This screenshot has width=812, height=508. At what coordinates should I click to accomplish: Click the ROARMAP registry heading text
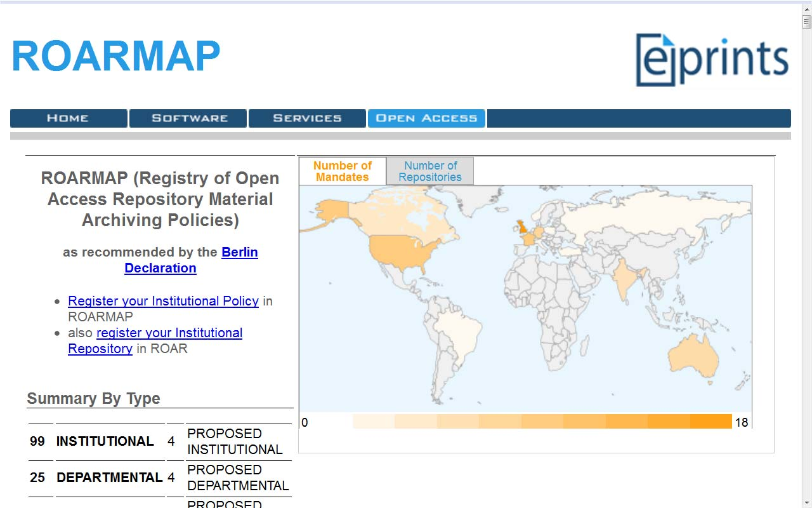[x=160, y=199]
